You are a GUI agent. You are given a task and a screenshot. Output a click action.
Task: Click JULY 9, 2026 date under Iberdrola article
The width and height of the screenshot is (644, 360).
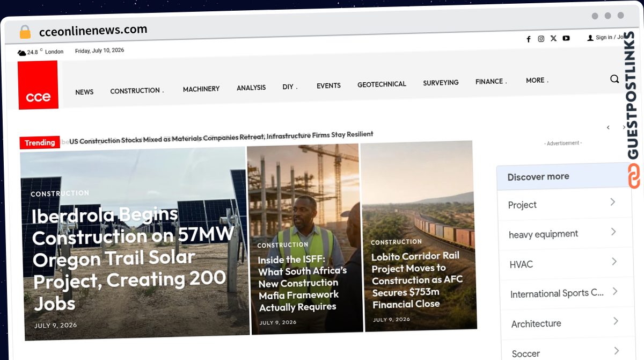(x=55, y=326)
